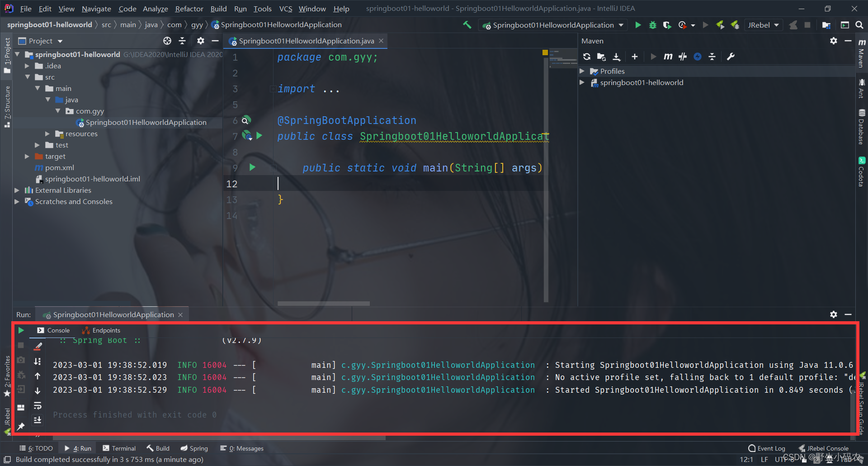Open run configuration dropdown Springboot01HelloworldApplication
Screen dimensions: 868x466
point(553,25)
